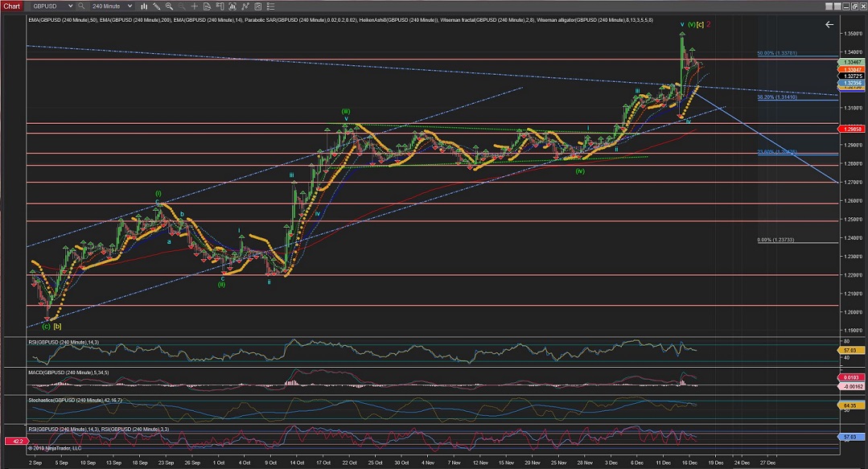Click the red 1.29853 price marker
The width and height of the screenshot is (868, 469).
(x=850, y=130)
